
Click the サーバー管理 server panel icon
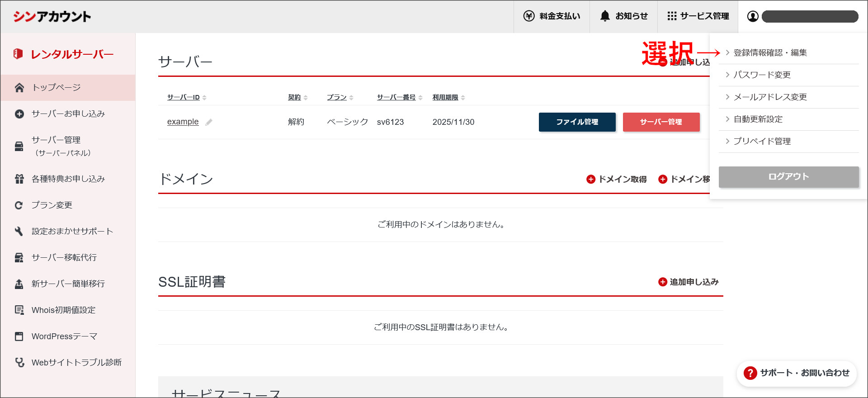point(19,146)
